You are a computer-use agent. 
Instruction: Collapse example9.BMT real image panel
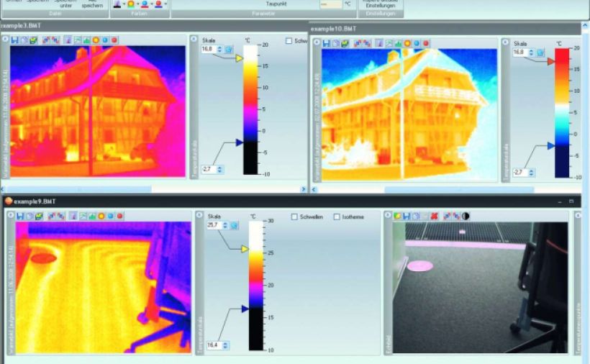pyautogui.click(x=388, y=214)
